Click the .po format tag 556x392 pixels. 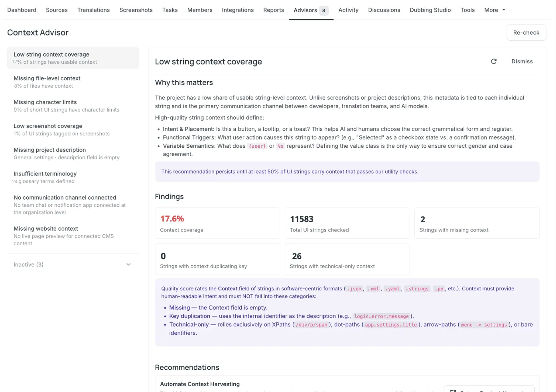[x=439, y=289]
